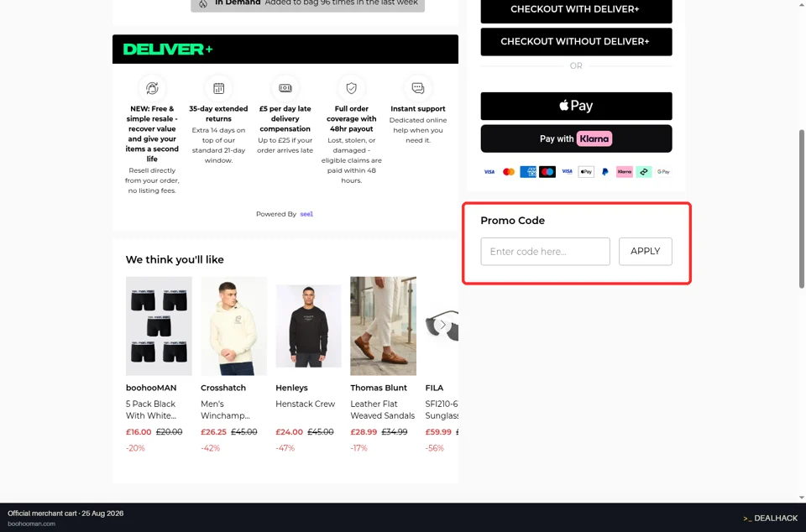Click the late delivery compensation cash icon
The image size is (806, 532).
tap(285, 88)
